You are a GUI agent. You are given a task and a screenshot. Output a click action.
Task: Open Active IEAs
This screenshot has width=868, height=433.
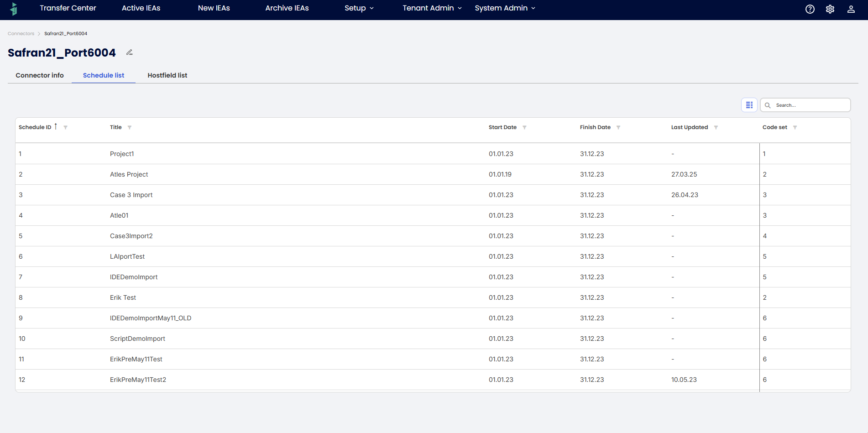(x=141, y=8)
